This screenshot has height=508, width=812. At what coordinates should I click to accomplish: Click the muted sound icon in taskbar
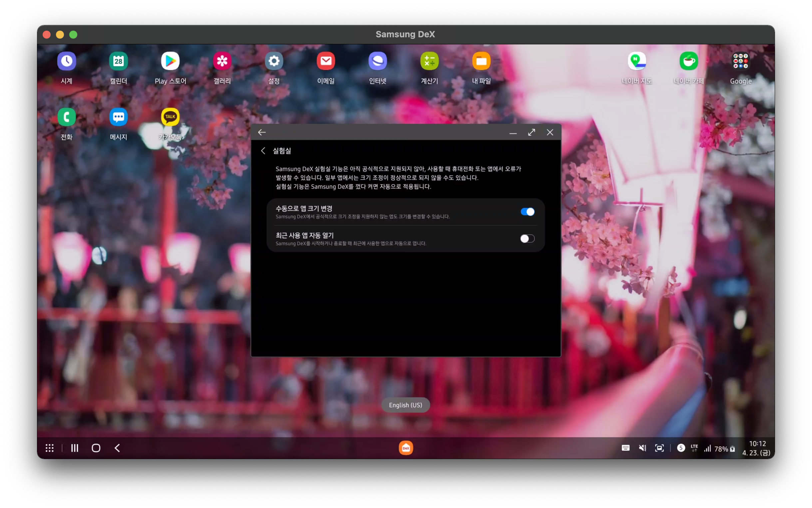click(642, 448)
